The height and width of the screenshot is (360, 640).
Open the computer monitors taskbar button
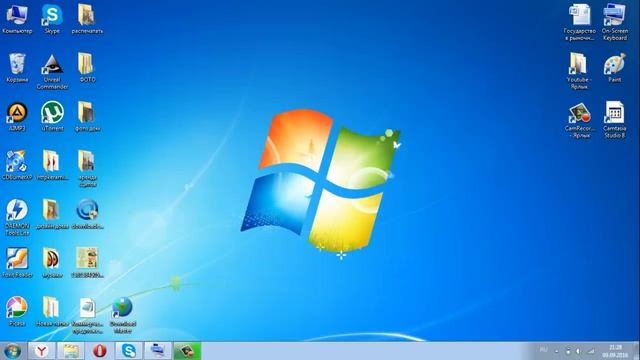click(158, 351)
